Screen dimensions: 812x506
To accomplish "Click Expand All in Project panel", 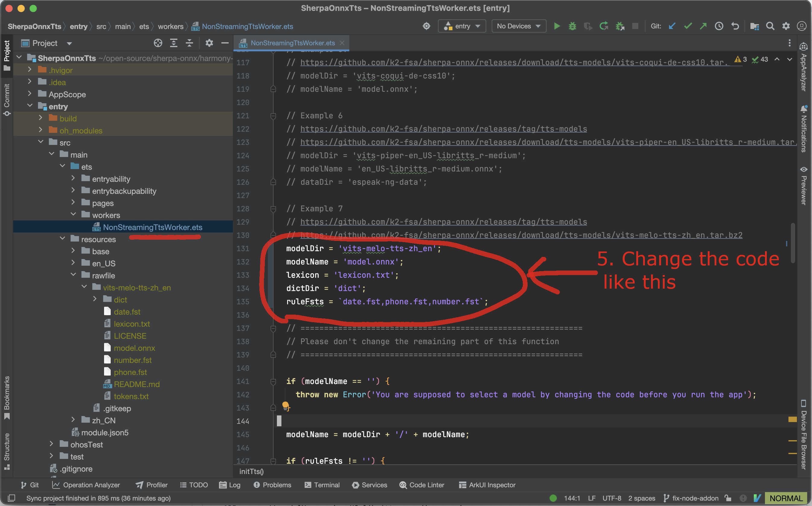I will tap(173, 43).
